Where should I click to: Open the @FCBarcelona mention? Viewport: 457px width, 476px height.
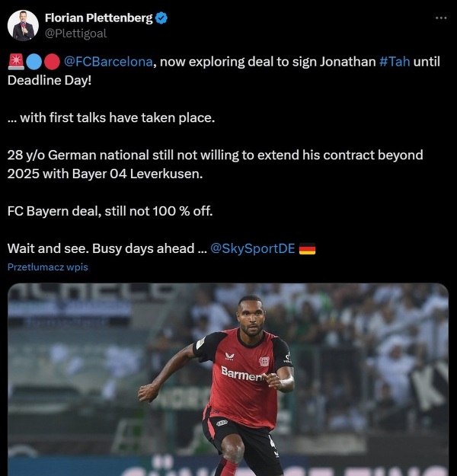[108, 62]
